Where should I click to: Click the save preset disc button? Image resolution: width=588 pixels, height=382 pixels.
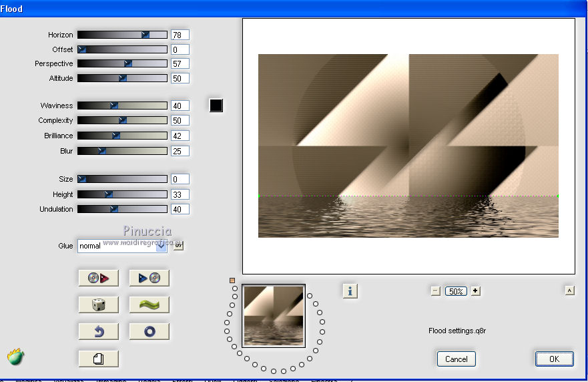tap(150, 278)
